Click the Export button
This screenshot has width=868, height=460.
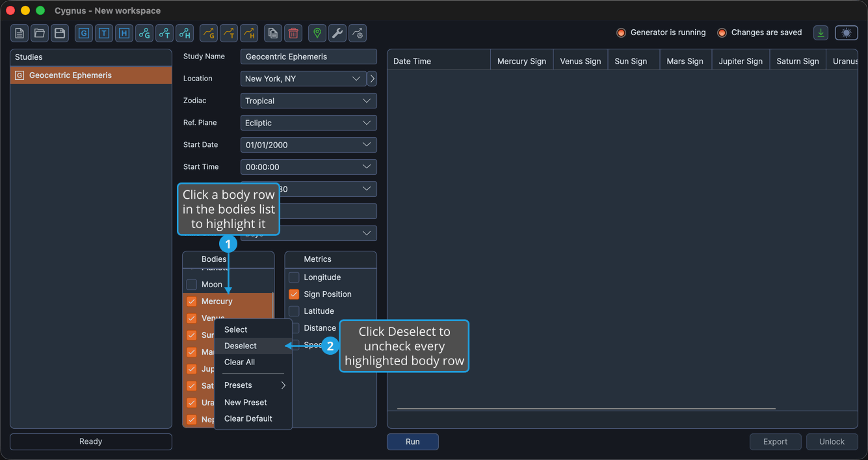pos(776,442)
